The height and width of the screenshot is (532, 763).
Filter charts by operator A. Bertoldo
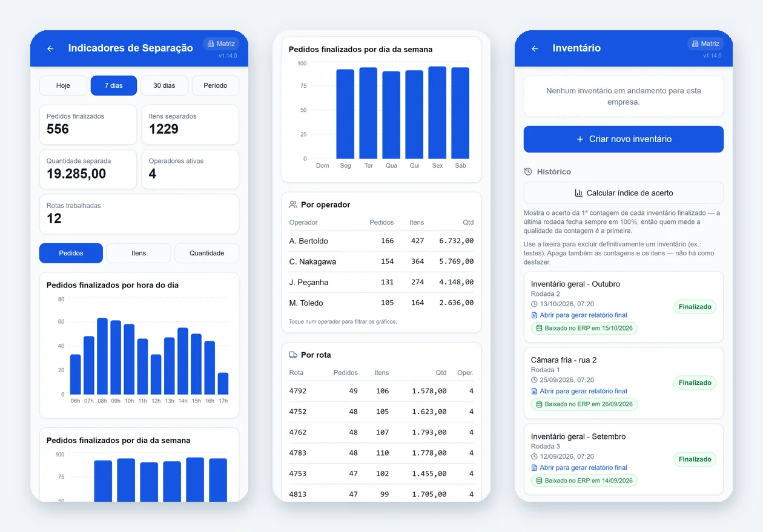click(381, 241)
